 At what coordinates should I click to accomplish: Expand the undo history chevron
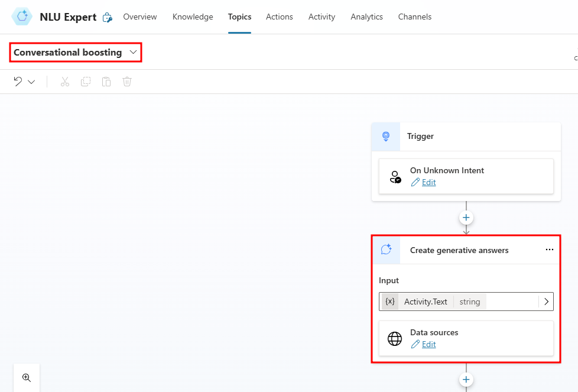tap(31, 81)
